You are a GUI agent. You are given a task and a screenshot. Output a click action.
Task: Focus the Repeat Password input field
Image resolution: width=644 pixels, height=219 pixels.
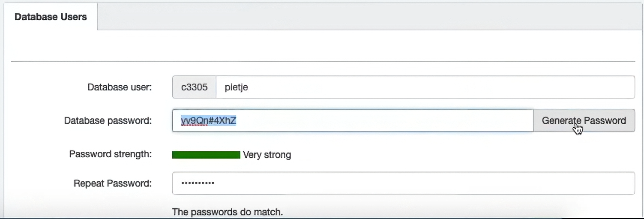(x=403, y=183)
